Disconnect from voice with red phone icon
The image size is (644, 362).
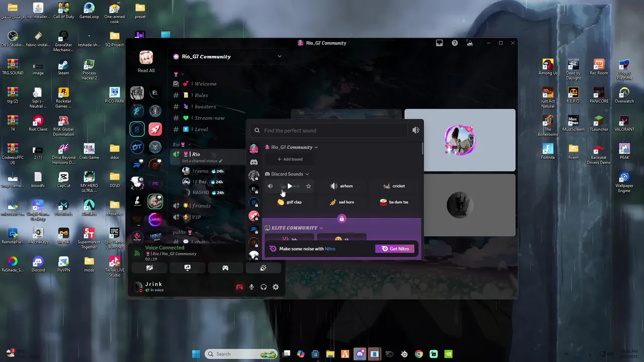pos(239,287)
